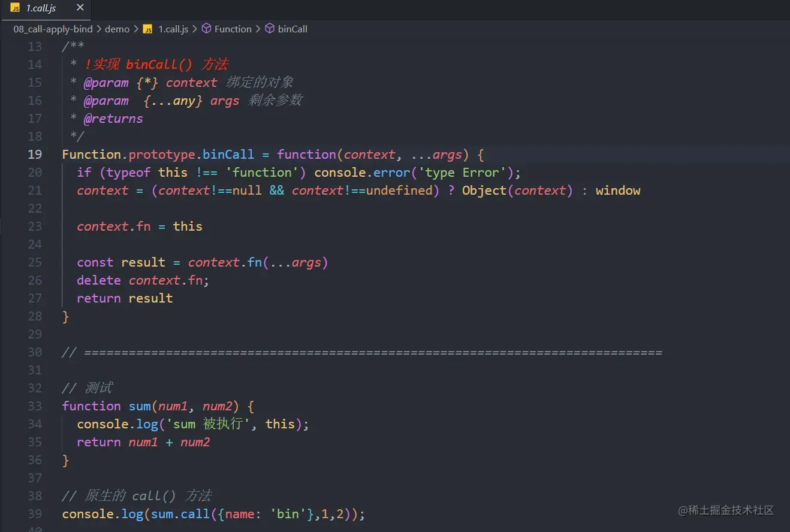Click gutter line number 36
The width and height of the screenshot is (790, 532).
click(x=35, y=460)
